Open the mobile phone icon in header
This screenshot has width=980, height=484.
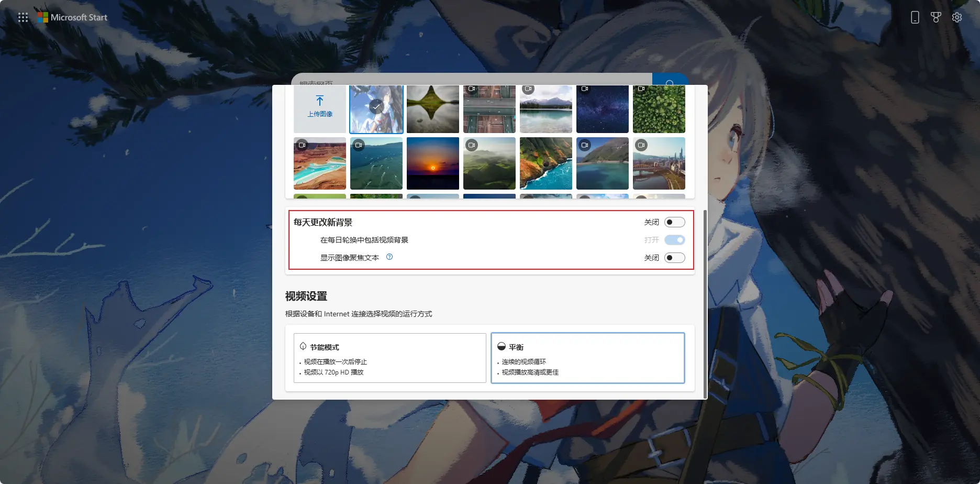click(x=915, y=17)
